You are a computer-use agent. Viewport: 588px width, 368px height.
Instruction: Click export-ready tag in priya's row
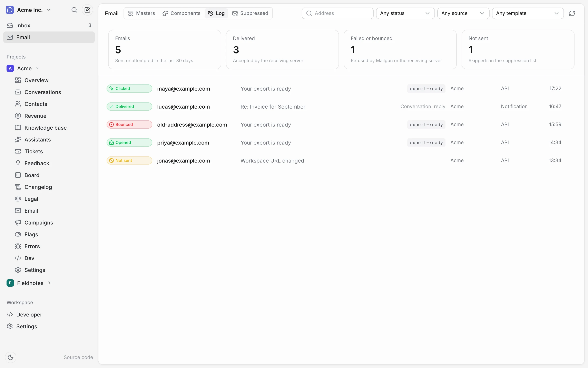coord(426,143)
